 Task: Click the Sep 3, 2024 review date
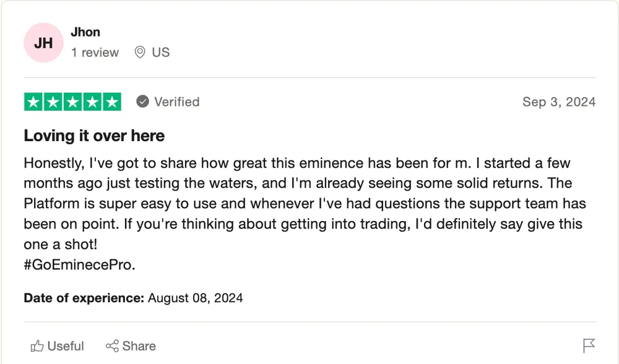pos(559,102)
